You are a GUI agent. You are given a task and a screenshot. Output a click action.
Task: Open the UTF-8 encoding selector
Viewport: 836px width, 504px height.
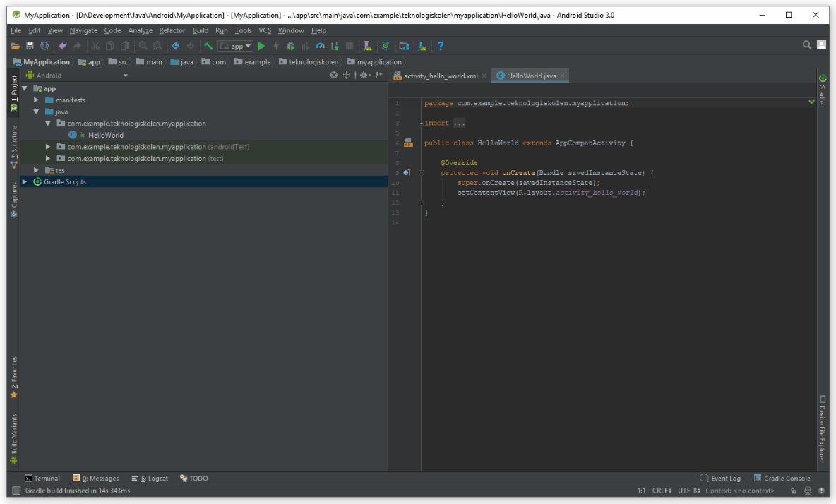689,491
